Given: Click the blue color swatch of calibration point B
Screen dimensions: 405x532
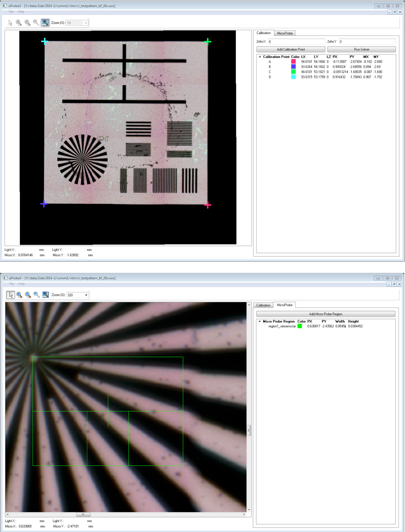Looking at the screenshot, I should pyautogui.click(x=293, y=67).
